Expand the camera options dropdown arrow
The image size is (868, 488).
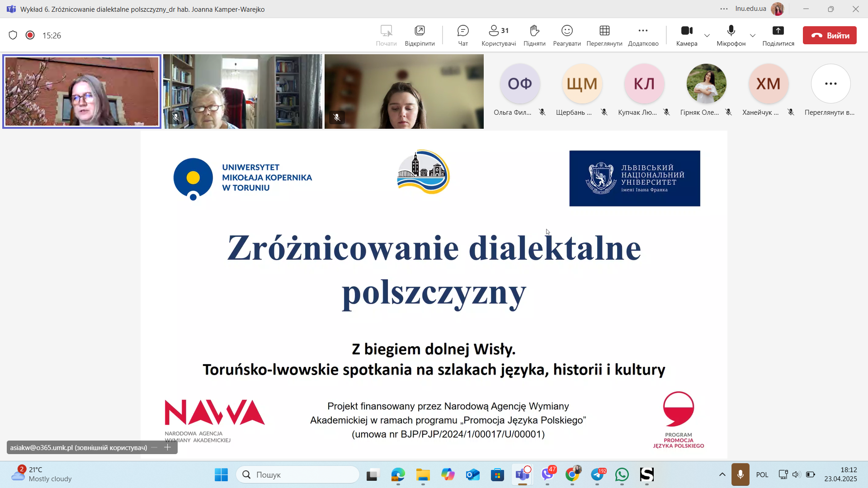[x=707, y=36]
